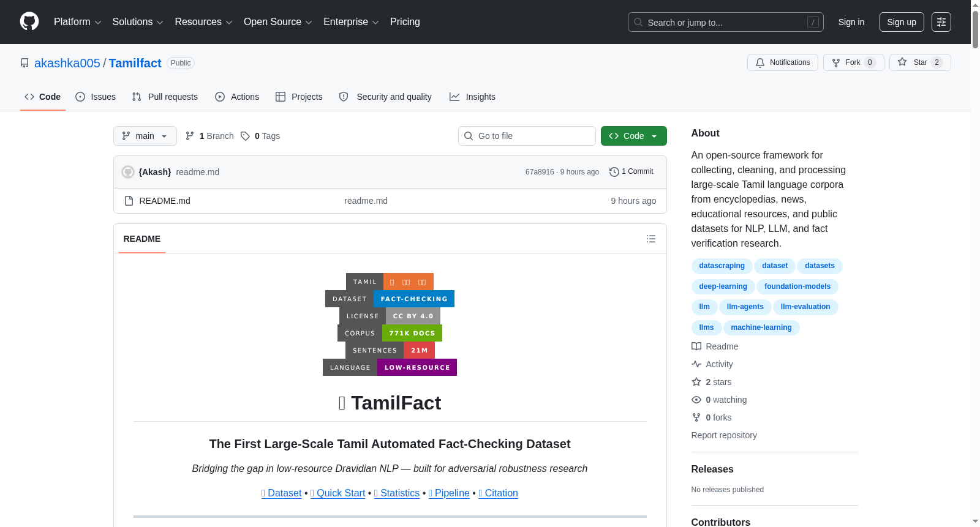The height and width of the screenshot is (527, 980).
Task: Select the dataset topic tag
Action: (x=775, y=266)
